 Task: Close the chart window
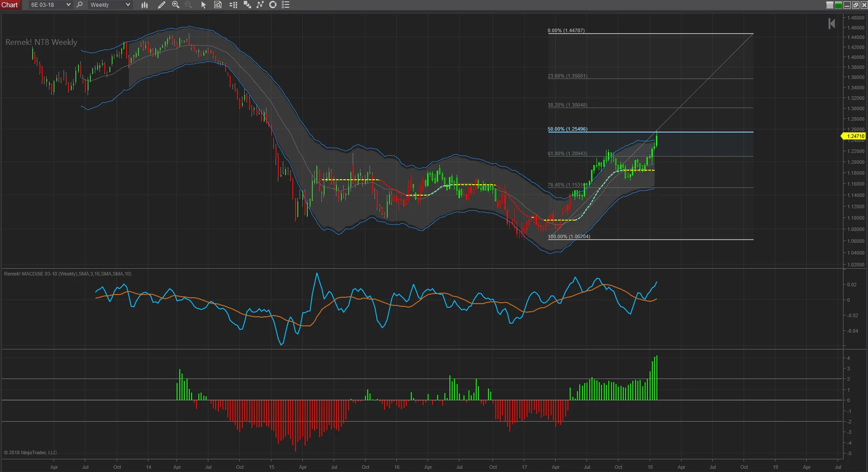tap(863, 5)
